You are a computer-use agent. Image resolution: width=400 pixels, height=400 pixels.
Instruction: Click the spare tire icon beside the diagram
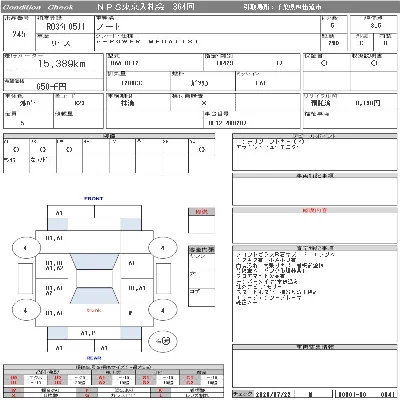(163, 341)
